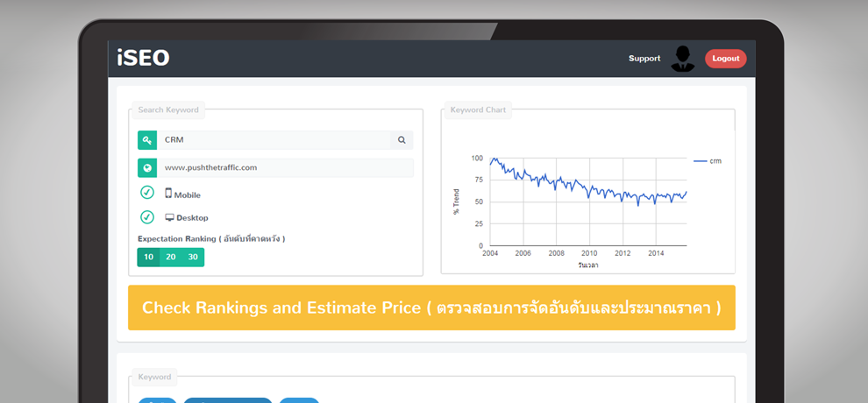This screenshot has width=868, height=403.
Task: Click the blue crm trend line
Action: pyautogui.click(x=588, y=182)
